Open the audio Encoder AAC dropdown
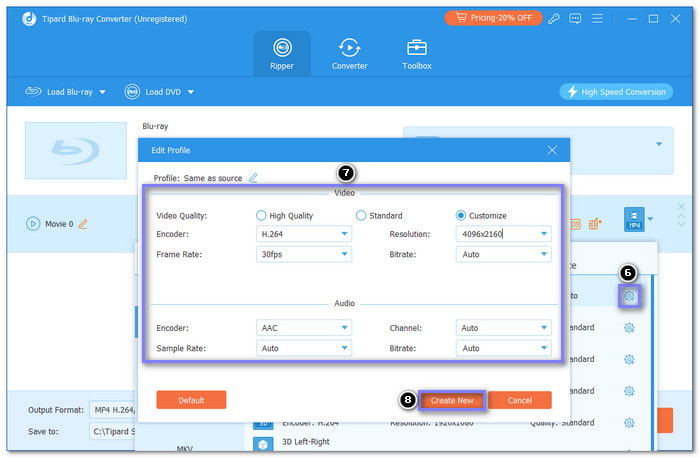Viewport: 700px width, 458px height. 304,328
